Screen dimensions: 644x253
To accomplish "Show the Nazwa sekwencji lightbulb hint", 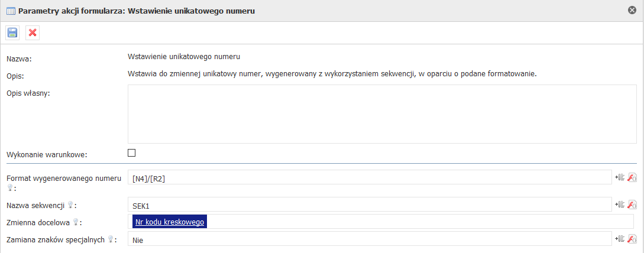I will pos(70,205).
